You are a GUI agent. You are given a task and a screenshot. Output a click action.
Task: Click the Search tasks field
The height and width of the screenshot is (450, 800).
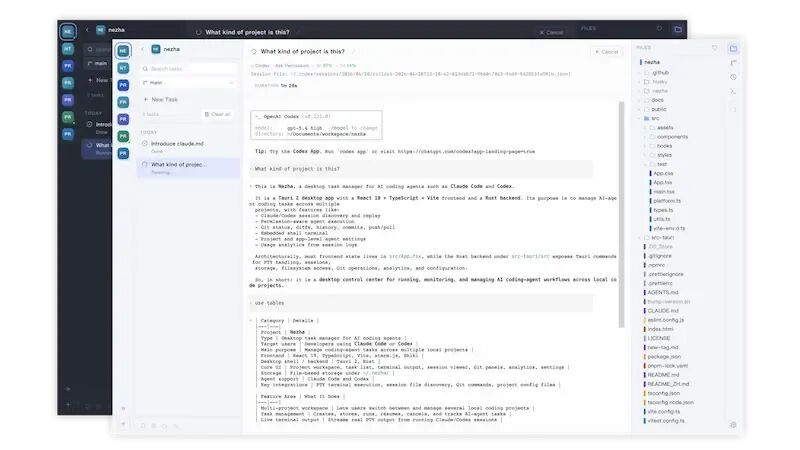[189, 68]
